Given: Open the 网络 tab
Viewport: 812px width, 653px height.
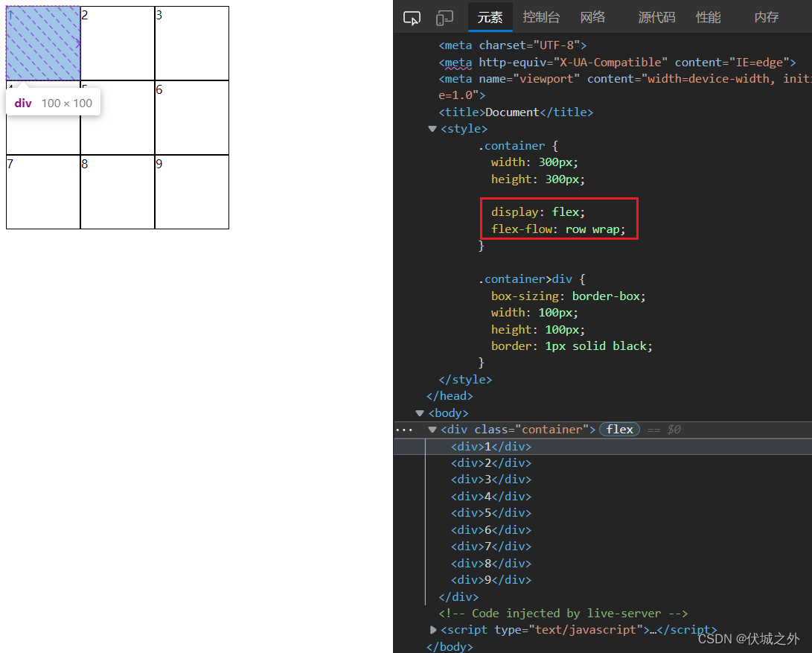Looking at the screenshot, I should (593, 18).
